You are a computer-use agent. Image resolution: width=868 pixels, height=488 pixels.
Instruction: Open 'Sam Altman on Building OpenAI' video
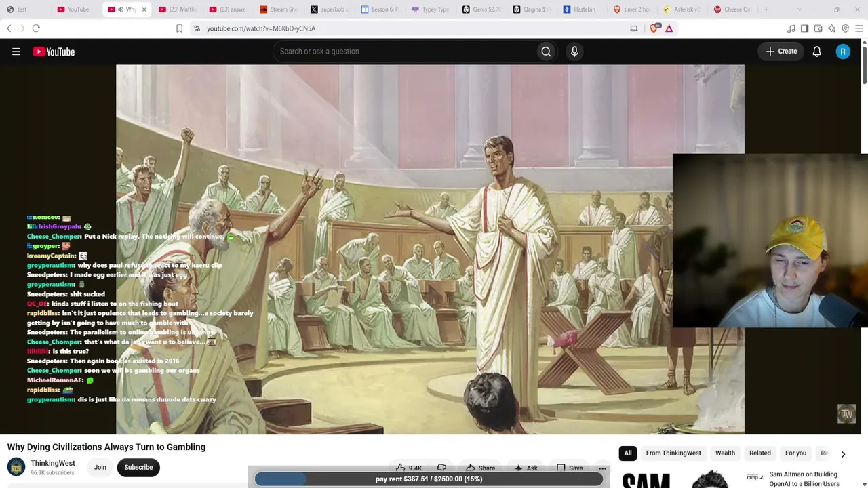804,479
